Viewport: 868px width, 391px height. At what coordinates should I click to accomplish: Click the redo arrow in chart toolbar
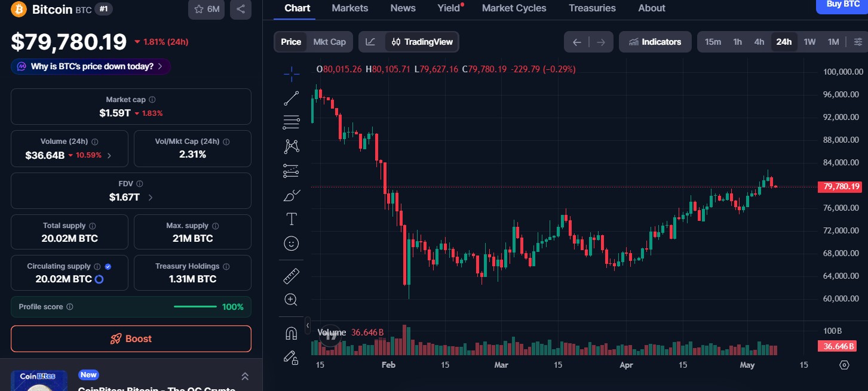[x=601, y=42]
